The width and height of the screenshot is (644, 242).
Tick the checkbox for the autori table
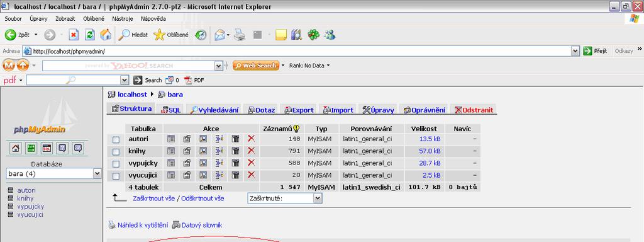[116, 140]
